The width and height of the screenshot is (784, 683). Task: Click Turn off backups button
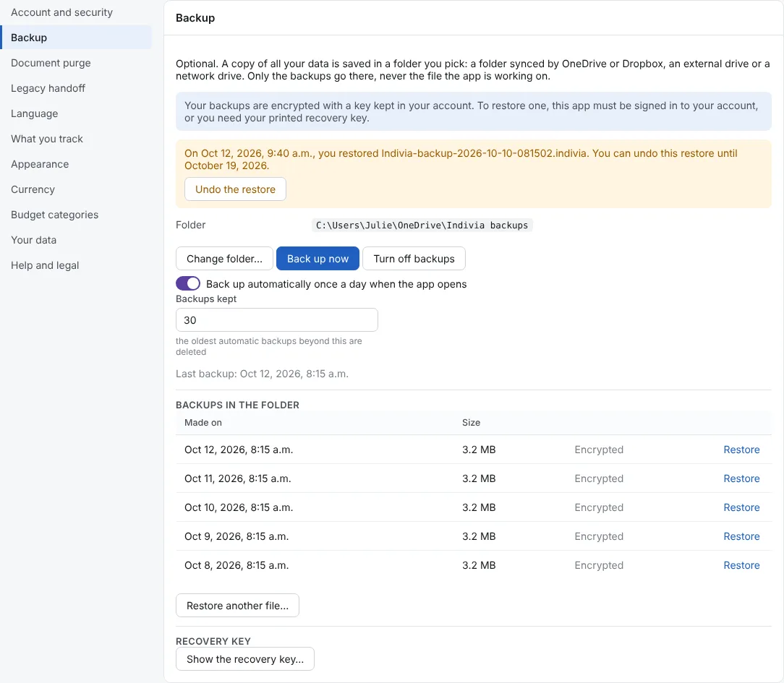[x=414, y=259]
